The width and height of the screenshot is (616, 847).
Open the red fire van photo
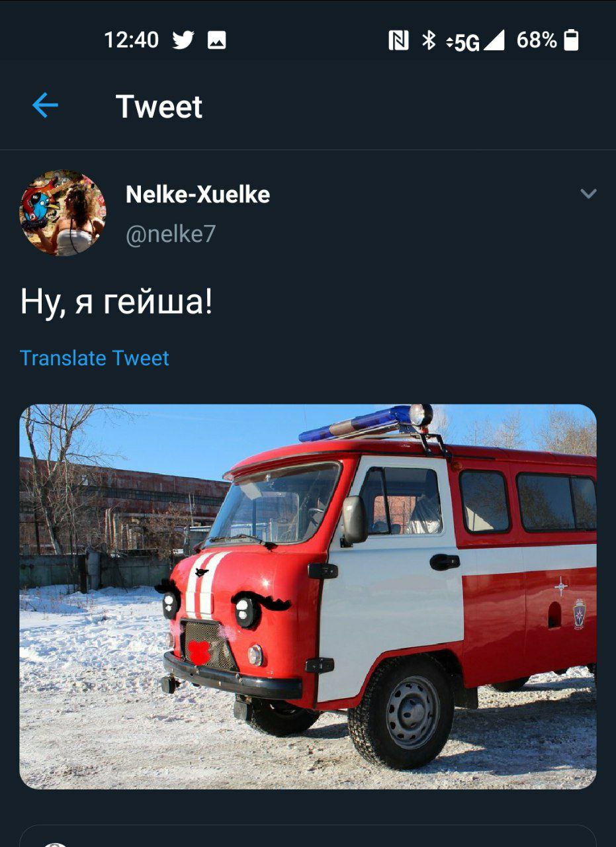pos(308,596)
